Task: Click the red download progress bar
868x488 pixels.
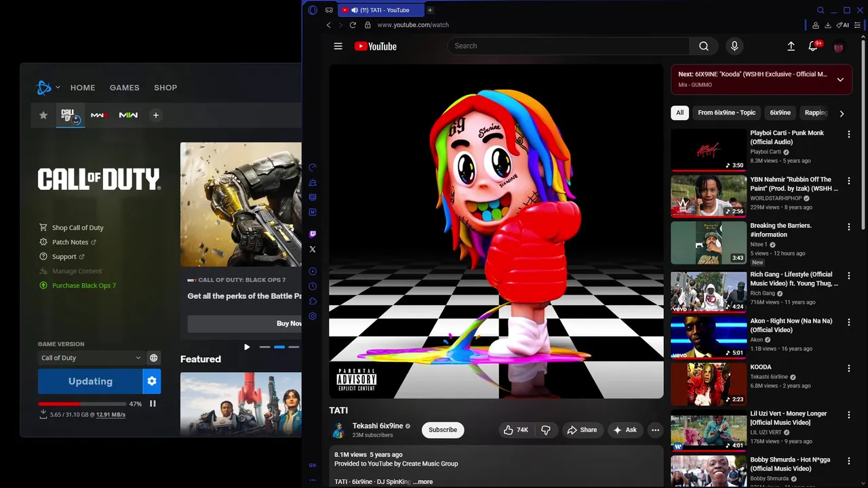Action: [x=81, y=404]
